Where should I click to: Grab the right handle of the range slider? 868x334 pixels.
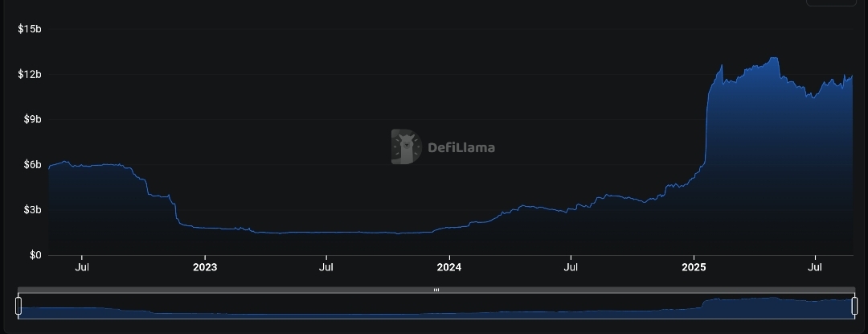[854, 306]
